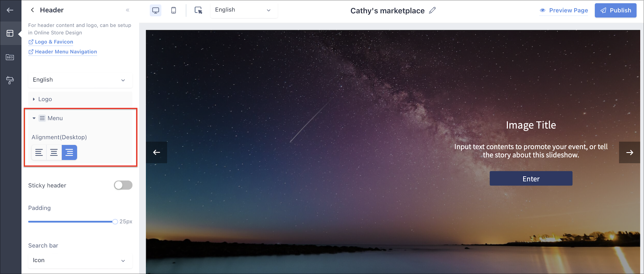This screenshot has width=644, height=274.
Task: Open the page layout sidebar icon
Action: click(x=10, y=33)
